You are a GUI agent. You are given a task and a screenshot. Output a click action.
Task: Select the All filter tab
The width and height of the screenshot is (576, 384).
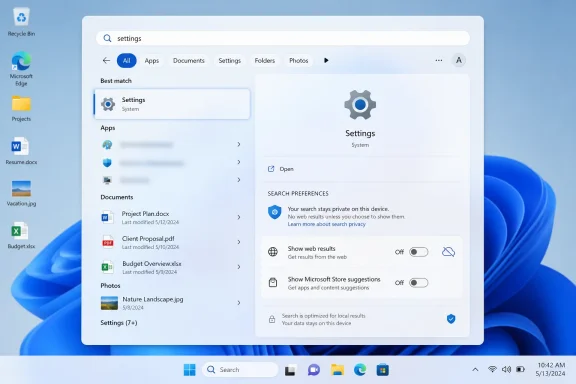tap(126, 61)
